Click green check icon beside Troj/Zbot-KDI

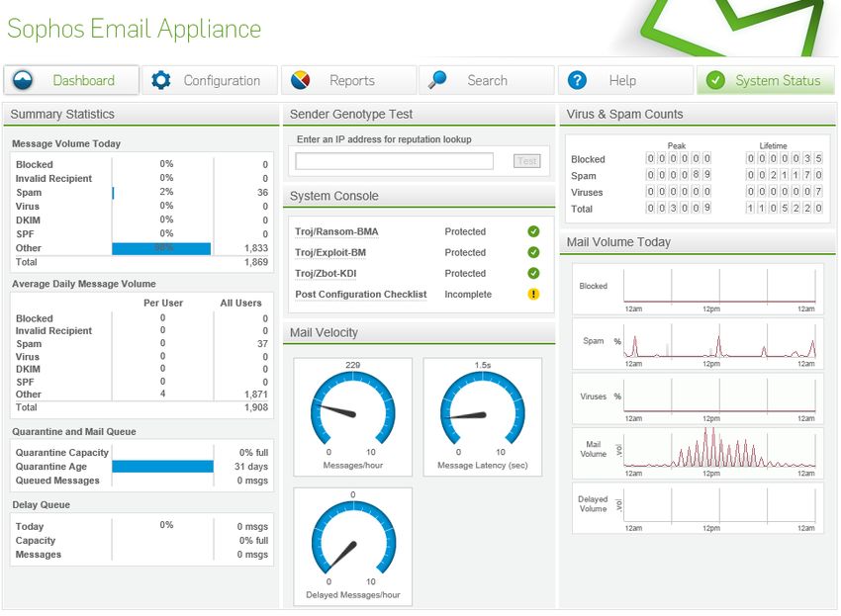533,273
